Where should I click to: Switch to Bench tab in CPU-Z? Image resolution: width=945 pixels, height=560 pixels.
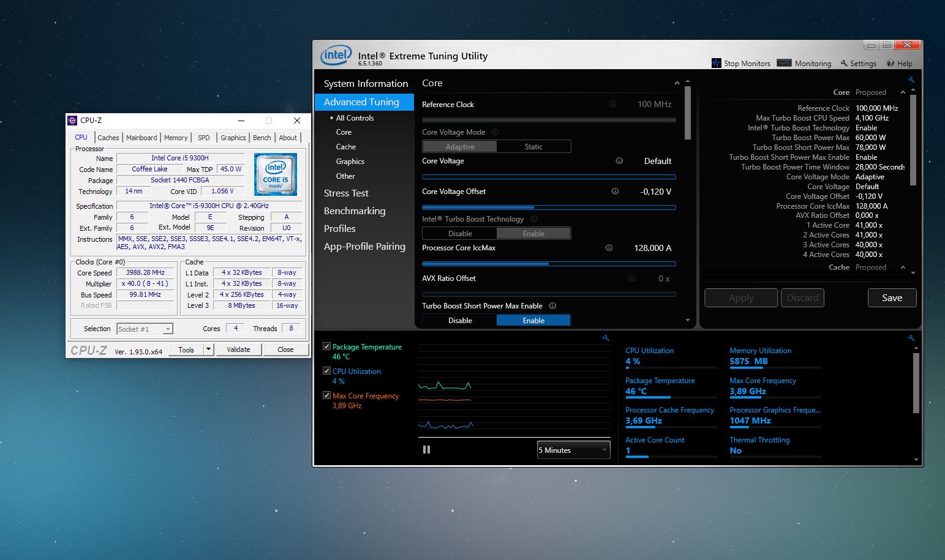pyautogui.click(x=262, y=138)
